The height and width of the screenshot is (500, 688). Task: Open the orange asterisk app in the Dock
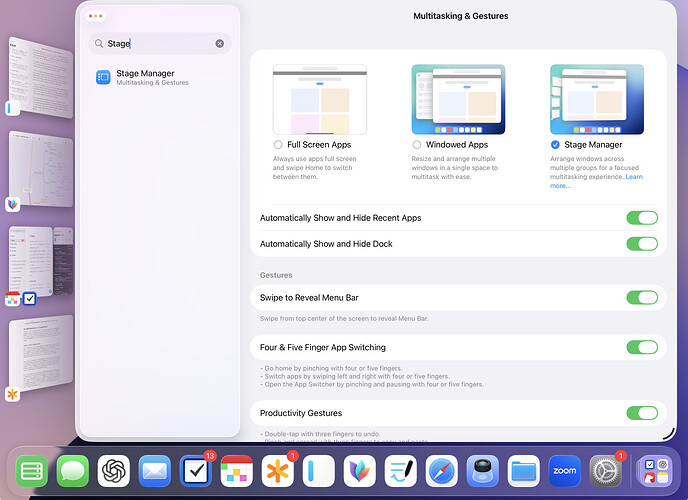point(278,471)
